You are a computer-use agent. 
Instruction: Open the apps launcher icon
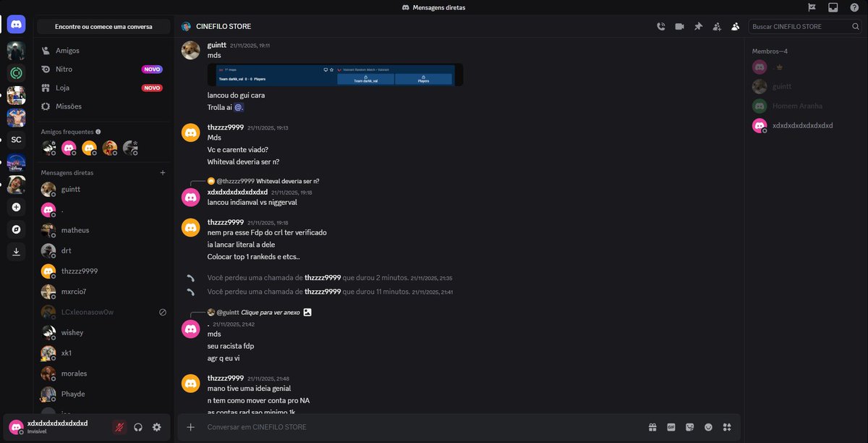[727, 427]
